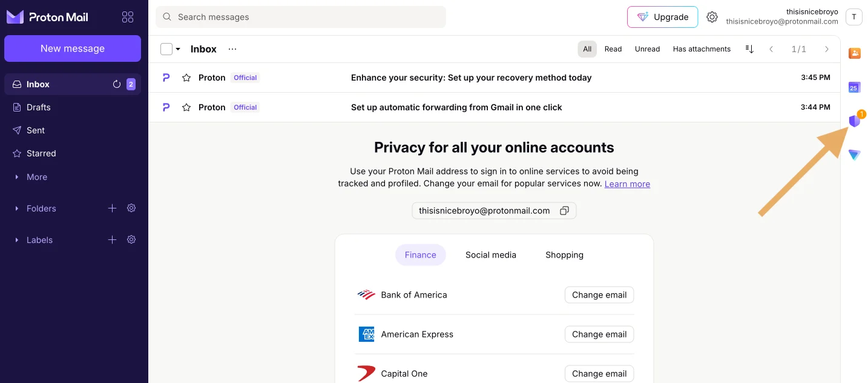This screenshot has height=383, width=868.
Task: Open the settings gear icon in header
Action: click(x=712, y=17)
